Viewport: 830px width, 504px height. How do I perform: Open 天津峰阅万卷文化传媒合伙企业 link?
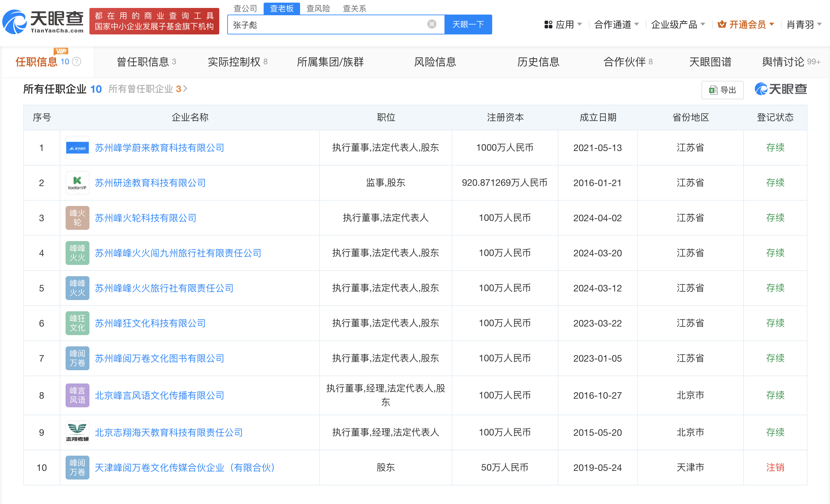(185, 467)
